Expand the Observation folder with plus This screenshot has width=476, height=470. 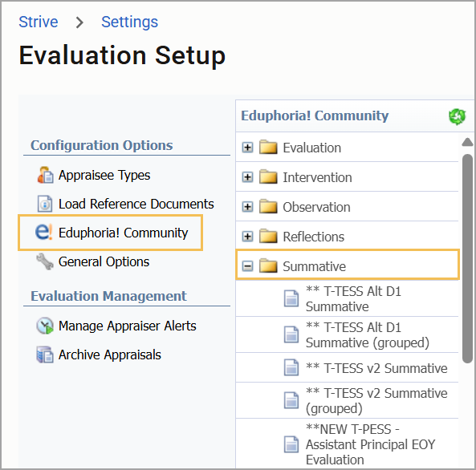click(x=247, y=207)
